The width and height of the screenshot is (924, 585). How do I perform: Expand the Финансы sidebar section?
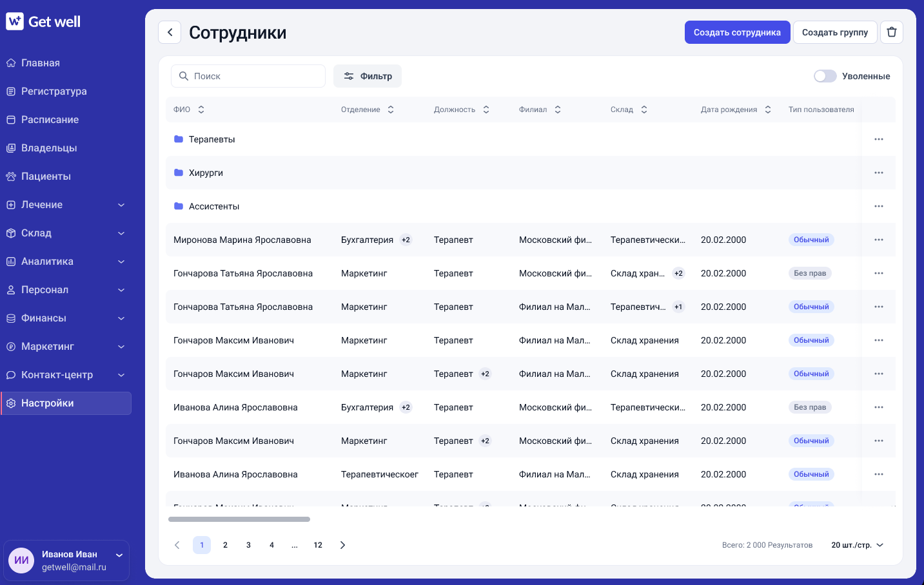tap(121, 318)
